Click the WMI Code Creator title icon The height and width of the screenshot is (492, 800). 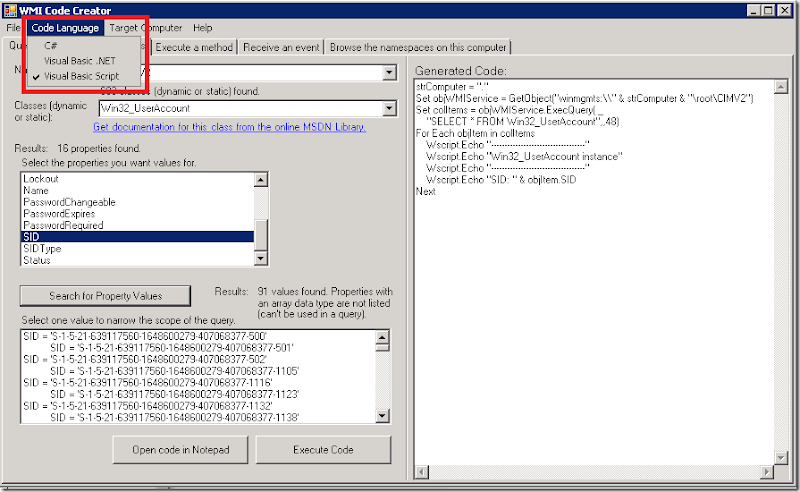(x=9, y=10)
